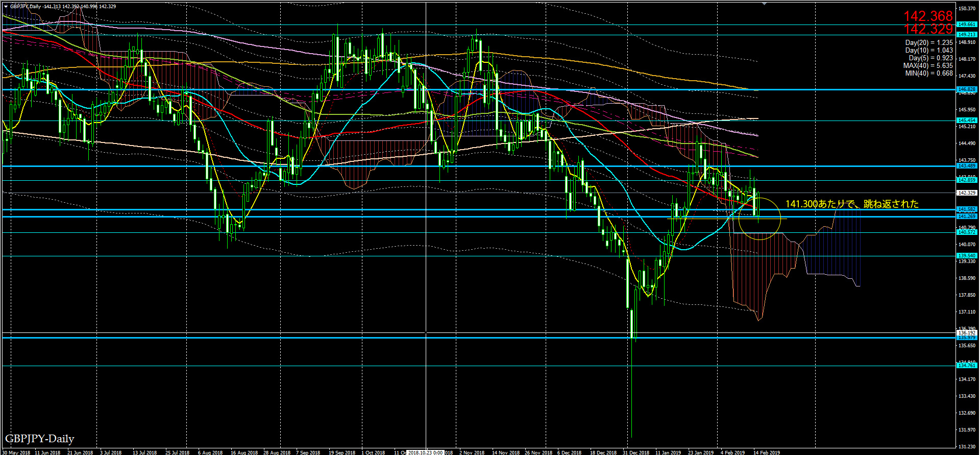Click the 6 Dec 2018 date label
The height and width of the screenshot is (455, 980).
point(570,452)
